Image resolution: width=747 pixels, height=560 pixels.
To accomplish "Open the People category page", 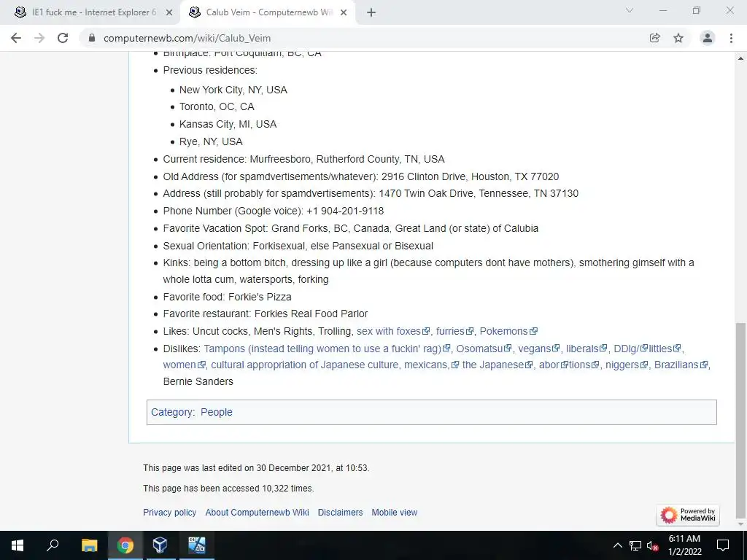I will [216, 413].
